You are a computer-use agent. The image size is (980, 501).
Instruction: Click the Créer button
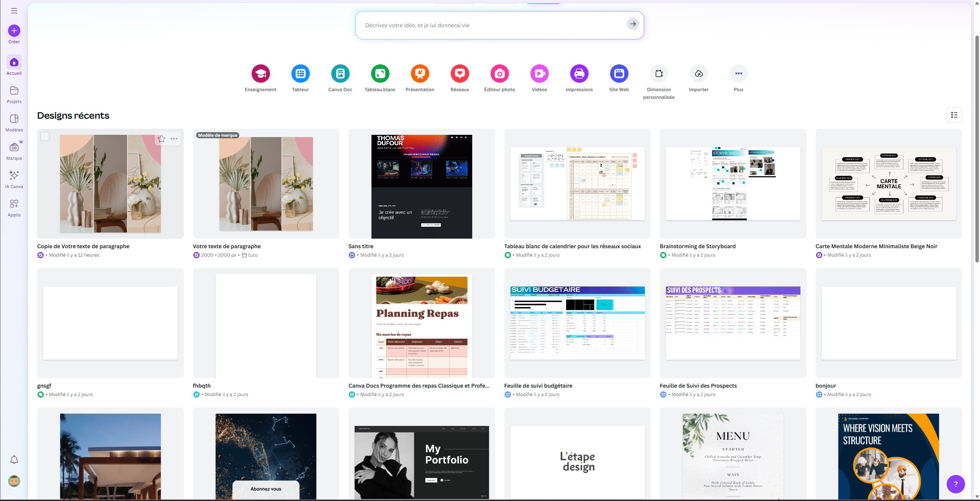coord(14,31)
